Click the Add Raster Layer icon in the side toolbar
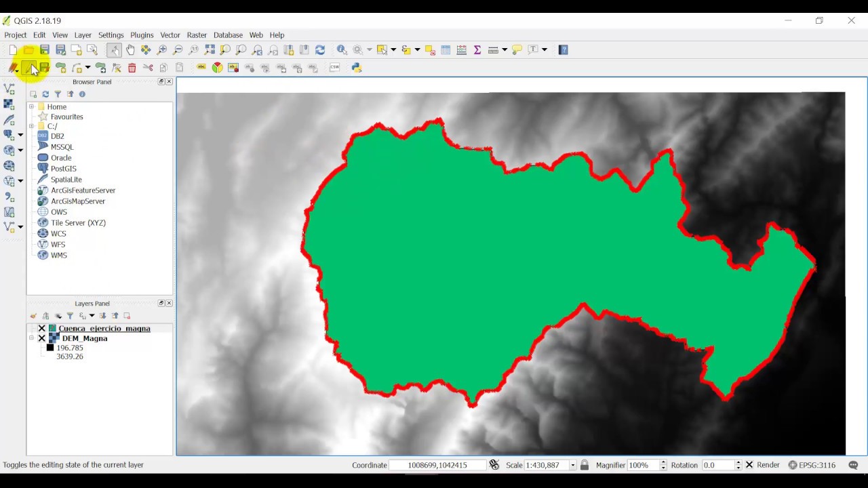Screen dimensions: 868x488 click(x=9, y=104)
